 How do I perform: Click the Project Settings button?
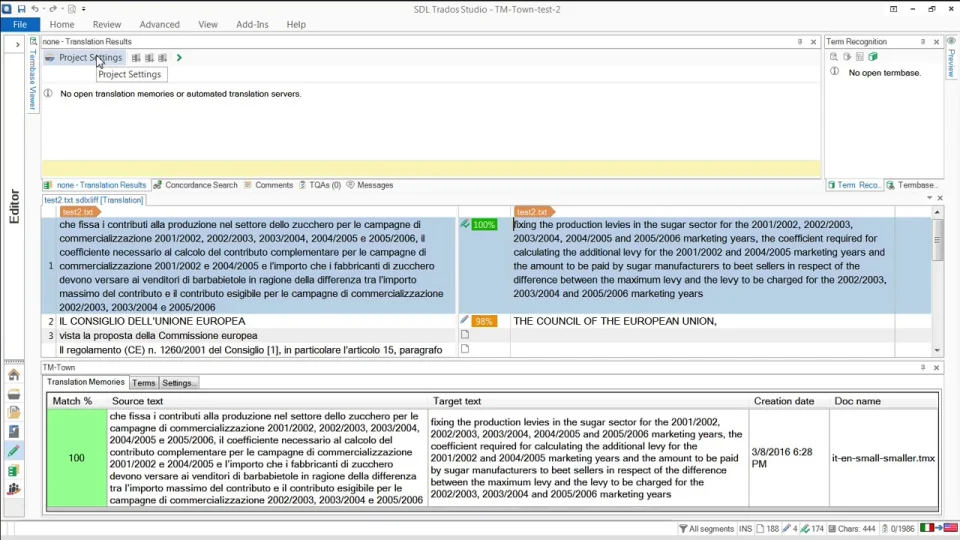coord(84,58)
